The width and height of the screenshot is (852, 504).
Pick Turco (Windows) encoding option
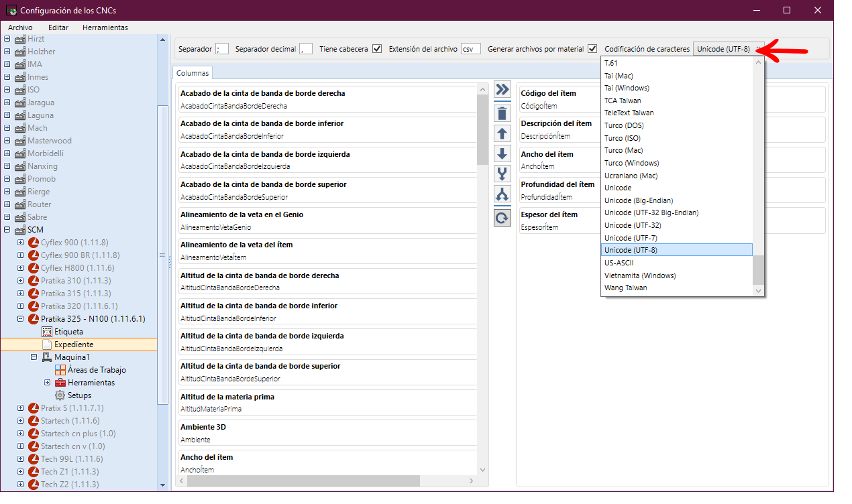coord(677,163)
